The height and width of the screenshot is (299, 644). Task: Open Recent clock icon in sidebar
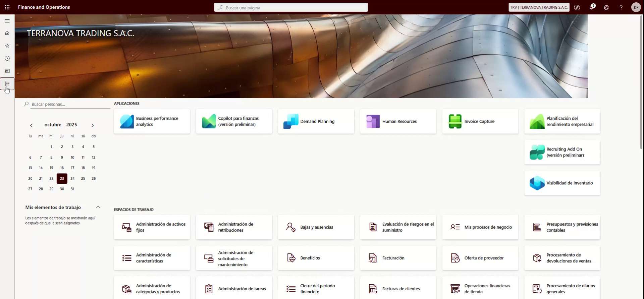coord(7,58)
